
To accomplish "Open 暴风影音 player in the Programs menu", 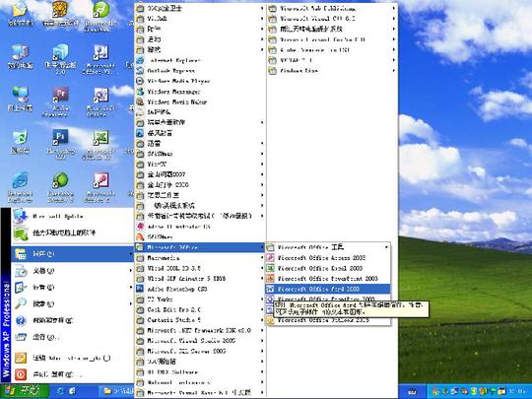I will point(200,133).
